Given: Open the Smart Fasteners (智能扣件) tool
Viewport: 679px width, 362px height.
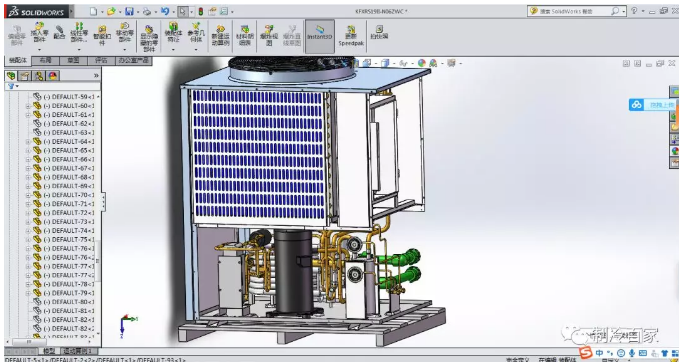Looking at the screenshot, I should pyautogui.click(x=102, y=36).
